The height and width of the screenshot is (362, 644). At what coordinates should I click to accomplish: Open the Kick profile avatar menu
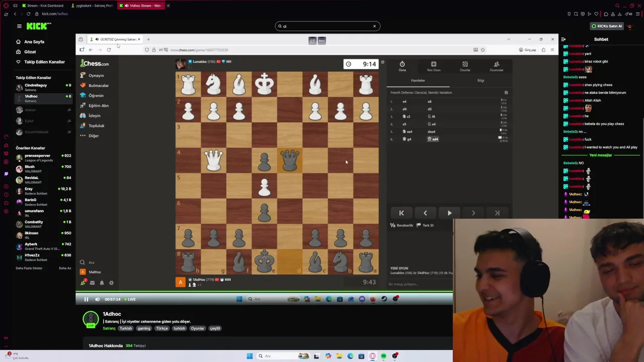(629, 26)
